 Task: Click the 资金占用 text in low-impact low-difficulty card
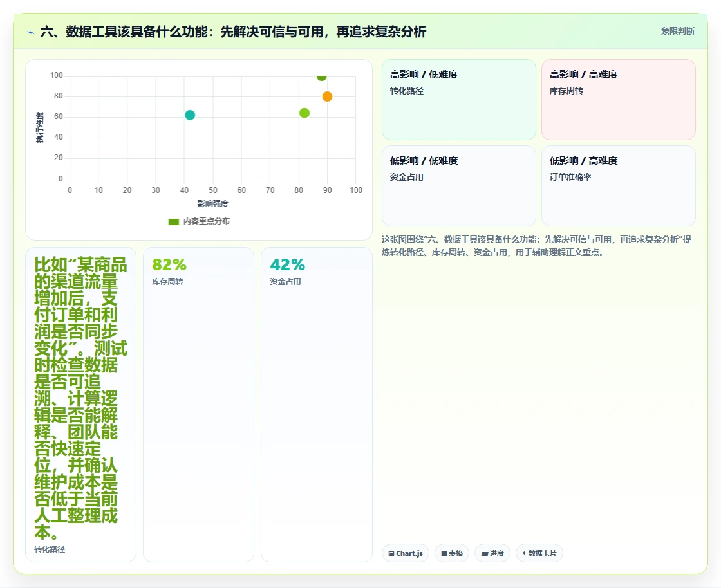406,178
